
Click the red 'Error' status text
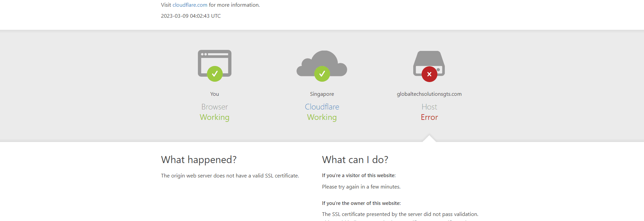429,117
